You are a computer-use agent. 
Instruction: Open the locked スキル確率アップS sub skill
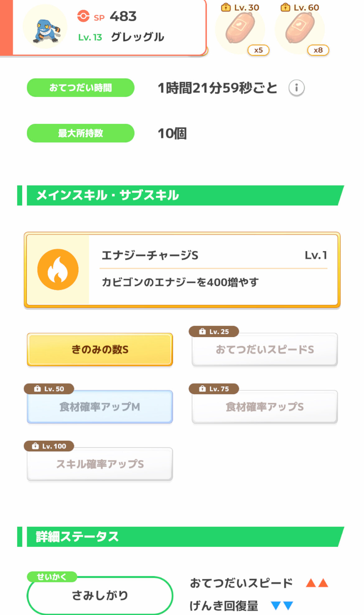coord(100,464)
